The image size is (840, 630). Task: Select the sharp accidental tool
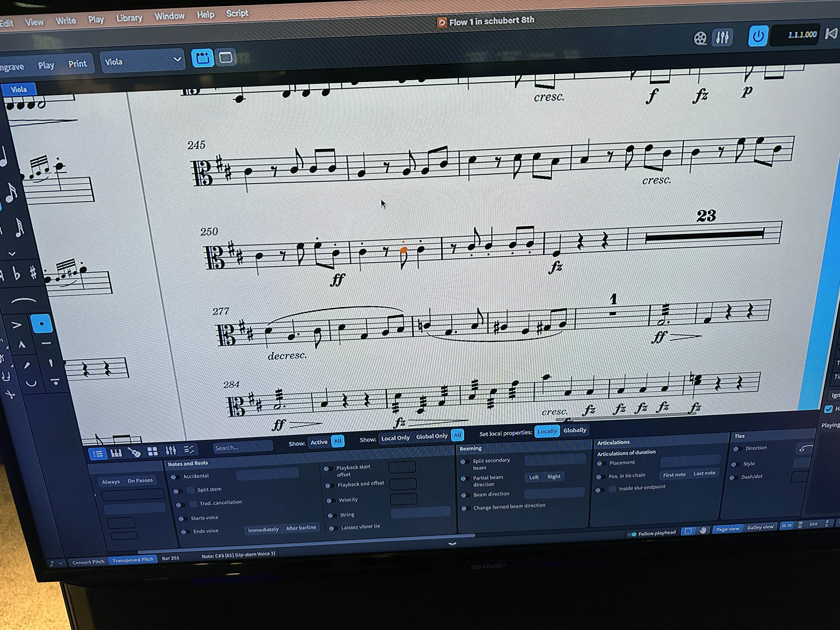[33, 273]
